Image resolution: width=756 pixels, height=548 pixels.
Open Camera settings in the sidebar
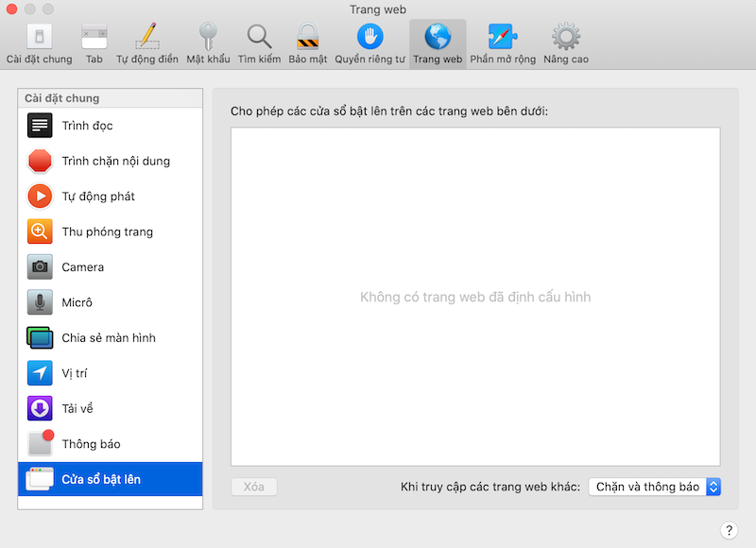point(111,267)
